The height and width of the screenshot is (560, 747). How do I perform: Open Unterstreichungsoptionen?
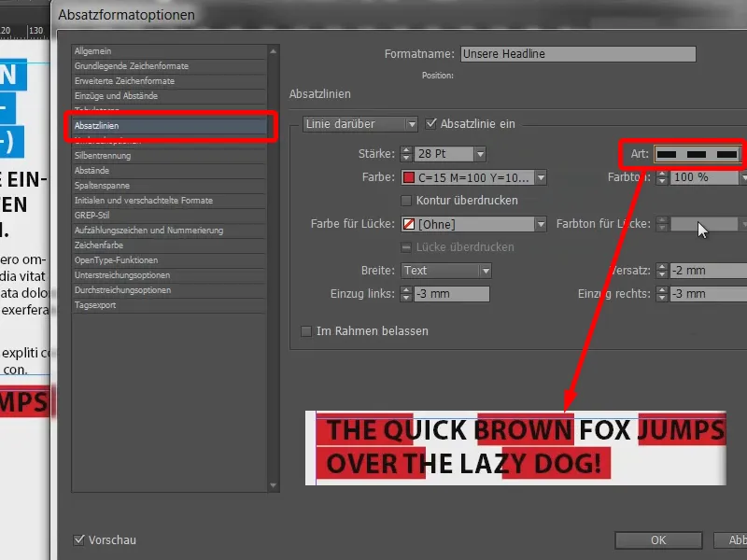169,275
